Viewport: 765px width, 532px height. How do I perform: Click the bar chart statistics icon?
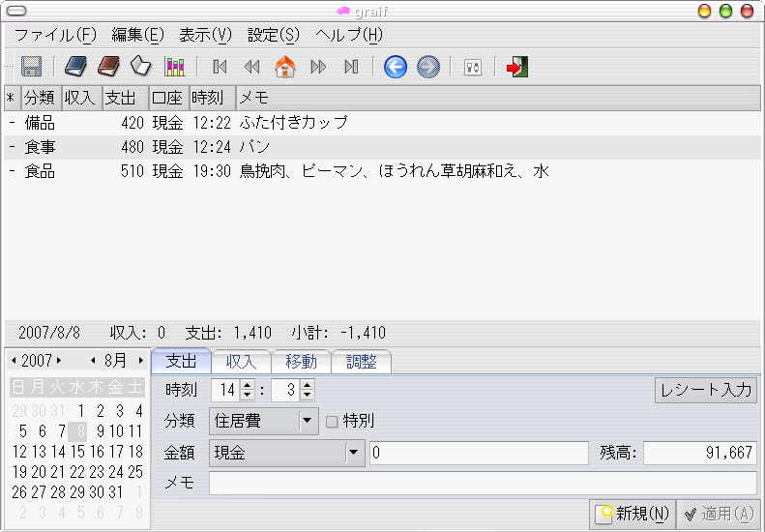174,67
